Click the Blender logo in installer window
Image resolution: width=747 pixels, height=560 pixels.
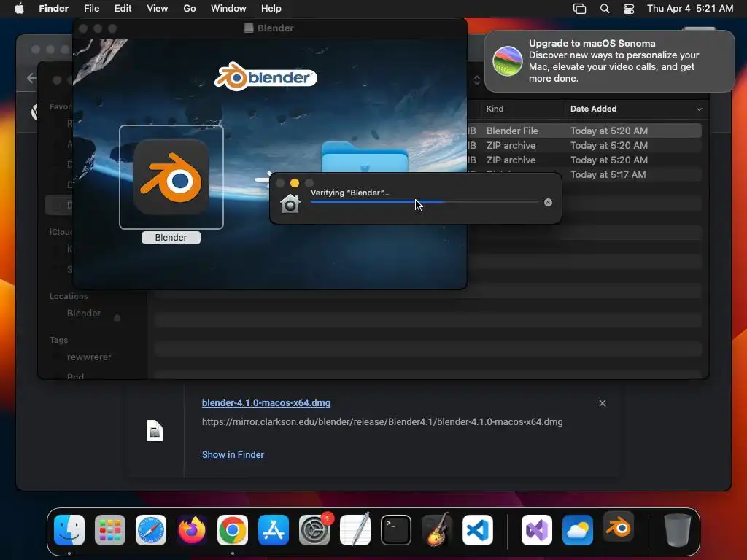coord(266,77)
